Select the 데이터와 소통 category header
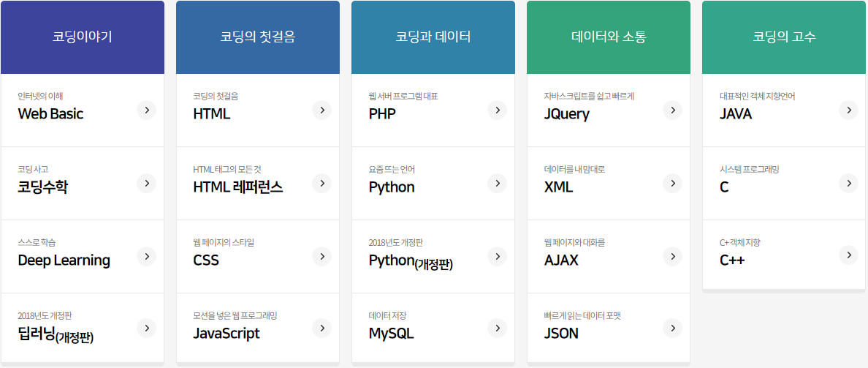Image resolution: width=868 pixels, height=368 pixels. pyautogui.click(x=609, y=37)
